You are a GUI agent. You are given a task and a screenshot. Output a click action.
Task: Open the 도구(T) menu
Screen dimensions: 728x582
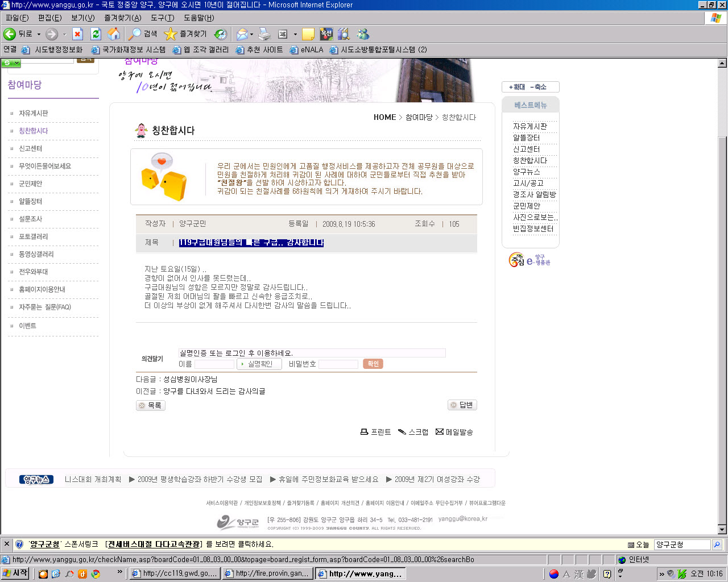point(162,18)
